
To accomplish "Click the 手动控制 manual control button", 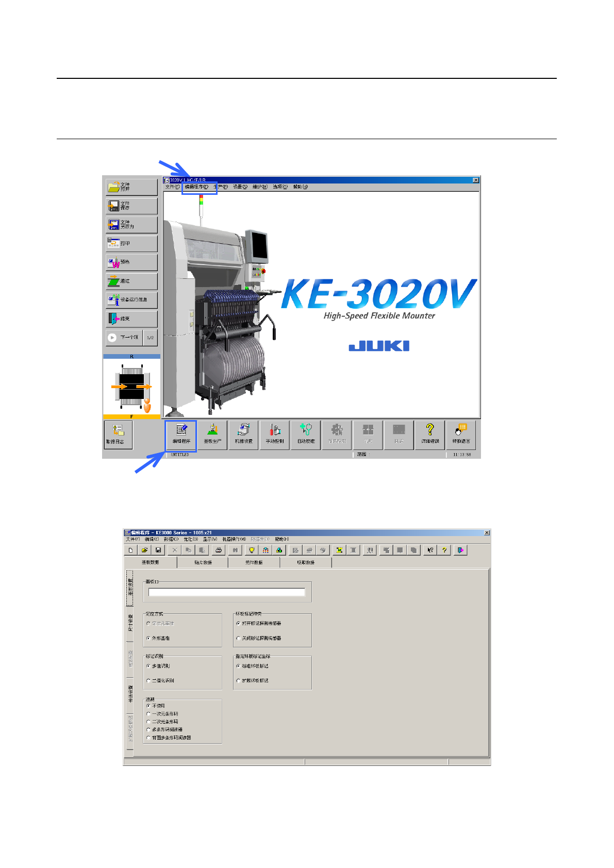I will coord(274,435).
